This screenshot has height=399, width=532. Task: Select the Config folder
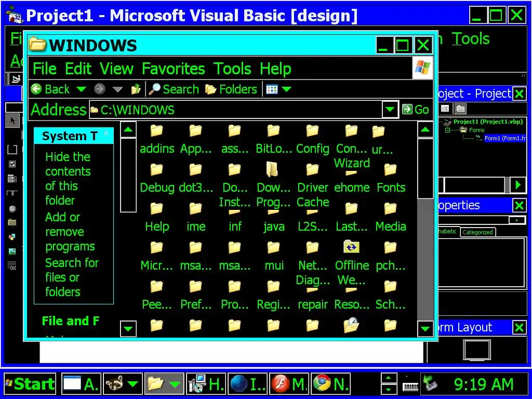[312, 140]
